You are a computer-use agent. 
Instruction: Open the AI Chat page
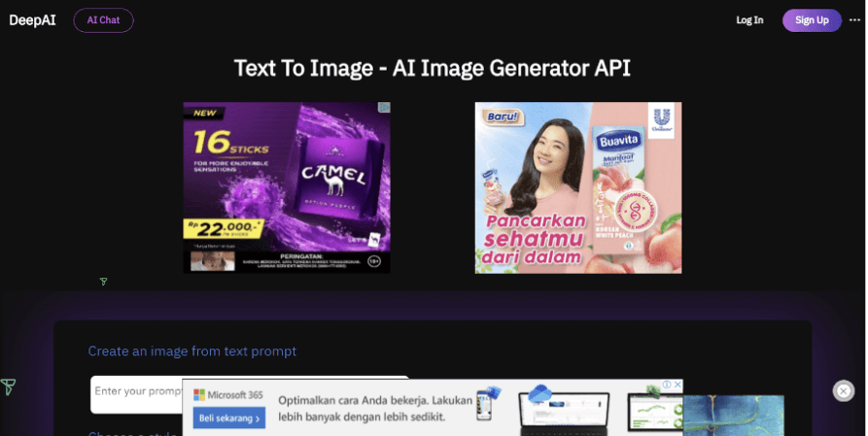click(x=103, y=20)
